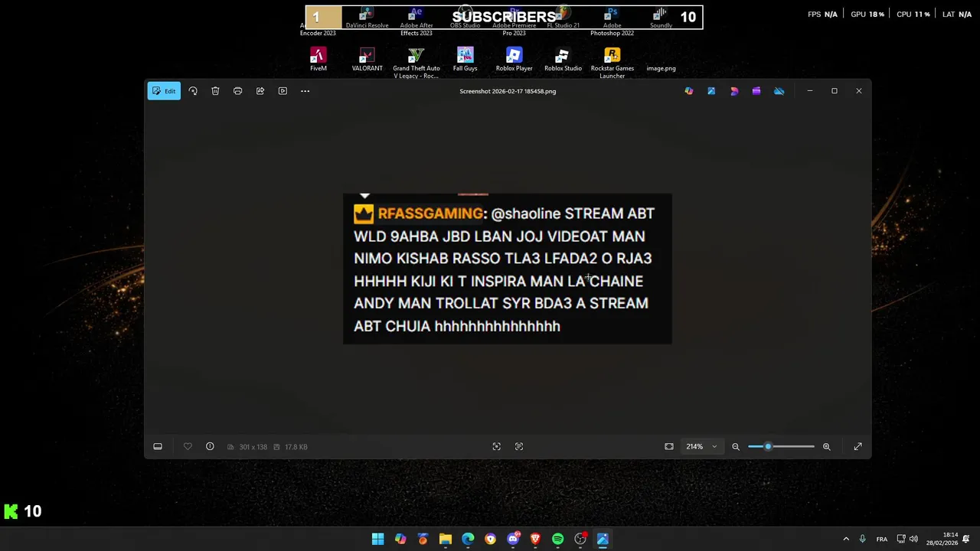980x551 pixels.
Task: Zoom in with plus magnifier
Action: 827,447
